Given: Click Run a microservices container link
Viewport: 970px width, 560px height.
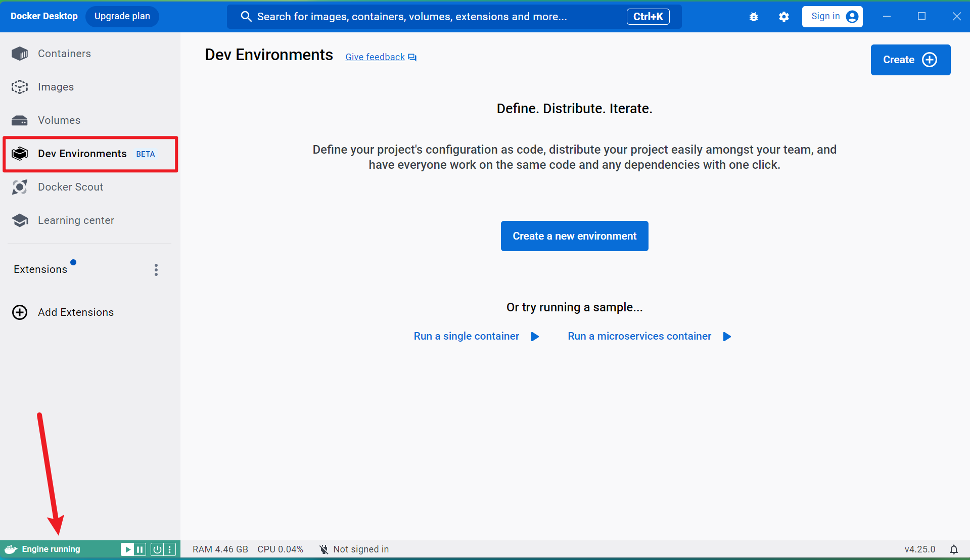Looking at the screenshot, I should 639,336.
